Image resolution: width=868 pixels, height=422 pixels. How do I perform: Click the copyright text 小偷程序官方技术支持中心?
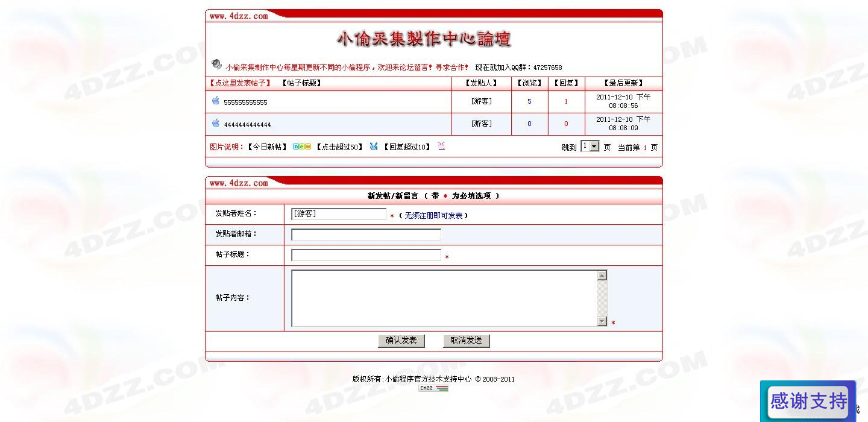click(x=428, y=379)
